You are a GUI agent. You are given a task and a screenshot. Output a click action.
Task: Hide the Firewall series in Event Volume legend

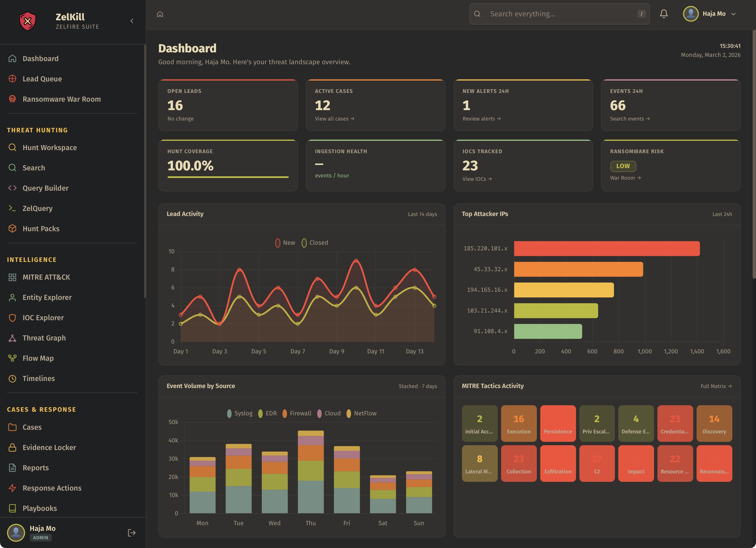(297, 413)
